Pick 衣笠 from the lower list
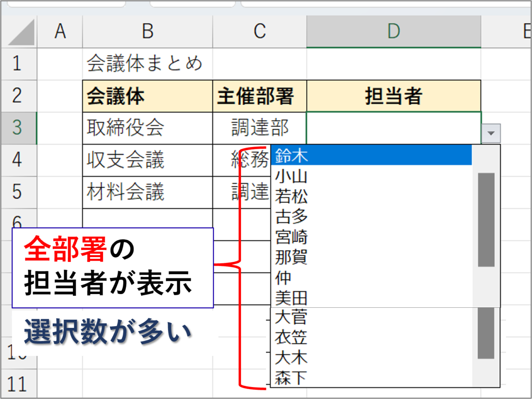The width and height of the screenshot is (532, 399). [x=372, y=338]
